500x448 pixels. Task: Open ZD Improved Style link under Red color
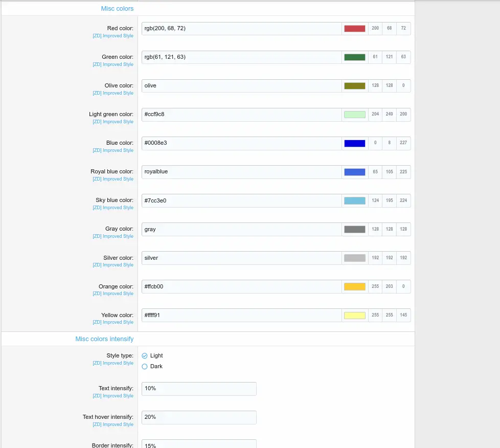[x=113, y=36]
